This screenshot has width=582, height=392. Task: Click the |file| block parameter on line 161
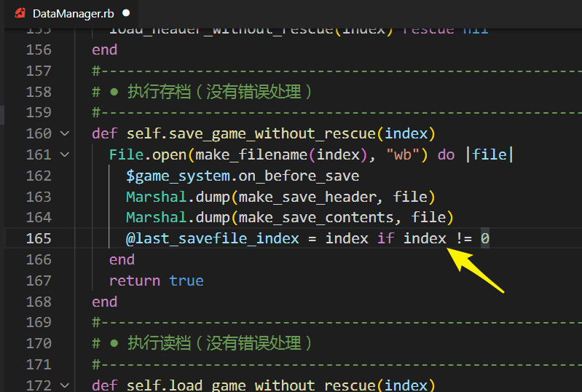tap(489, 154)
